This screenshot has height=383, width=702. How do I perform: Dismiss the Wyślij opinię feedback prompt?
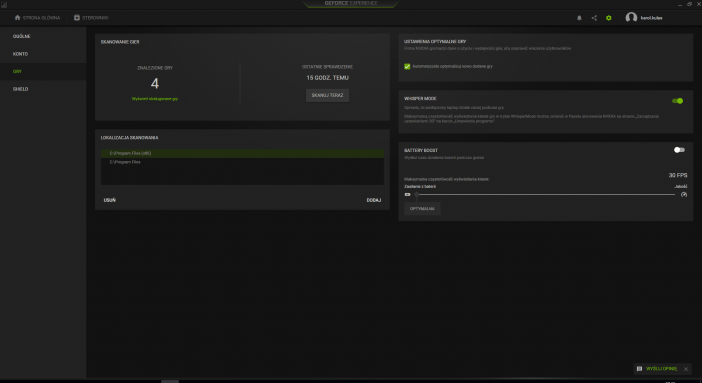(686, 369)
